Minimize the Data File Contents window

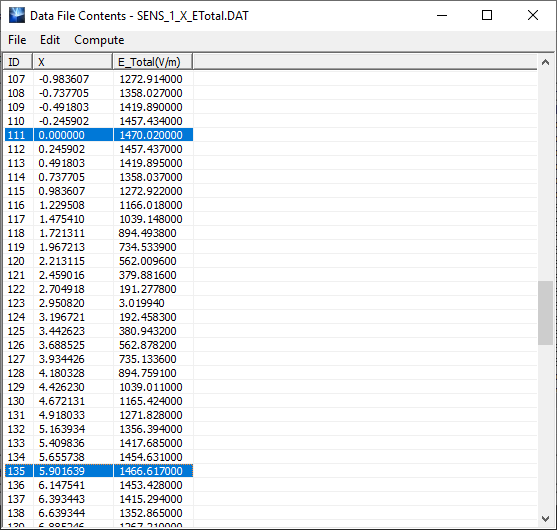(442, 15)
